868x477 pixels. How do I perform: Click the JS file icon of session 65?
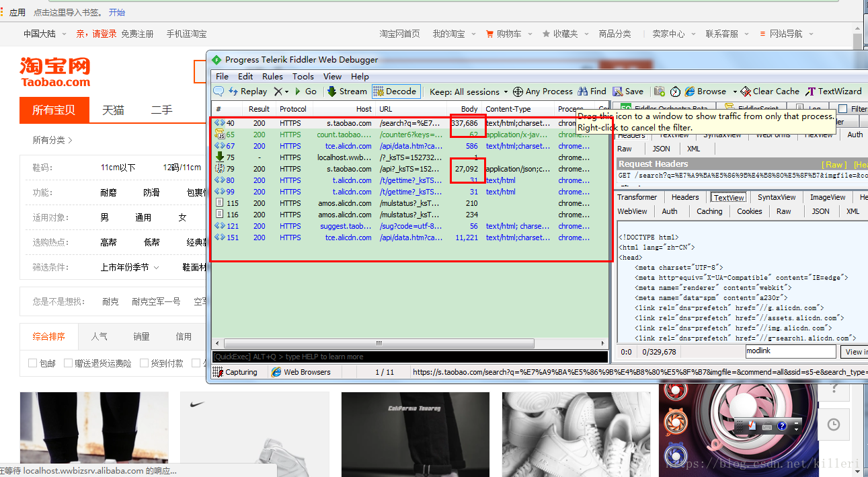(219, 135)
